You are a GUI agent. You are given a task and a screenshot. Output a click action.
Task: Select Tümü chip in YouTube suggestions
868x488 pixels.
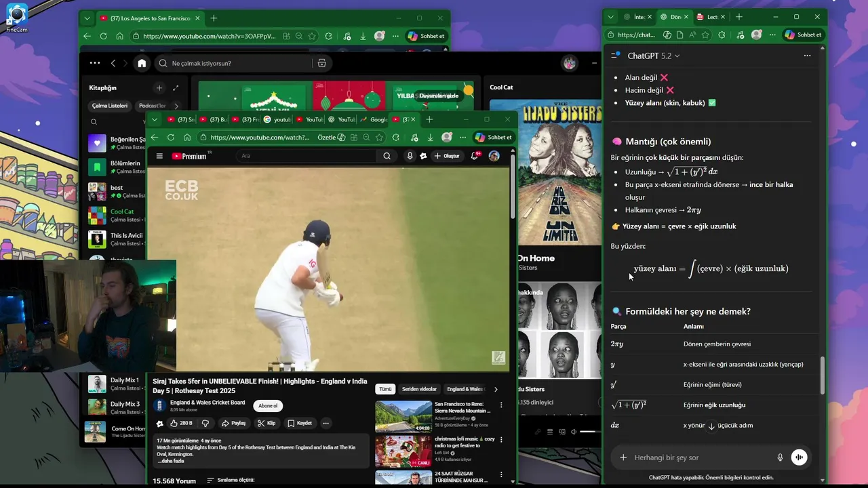pyautogui.click(x=385, y=389)
